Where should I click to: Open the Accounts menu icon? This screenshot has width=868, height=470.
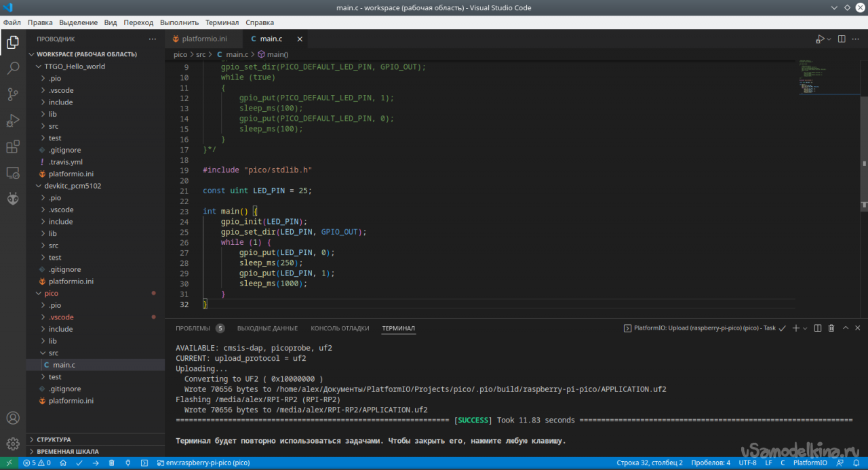pyautogui.click(x=13, y=418)
